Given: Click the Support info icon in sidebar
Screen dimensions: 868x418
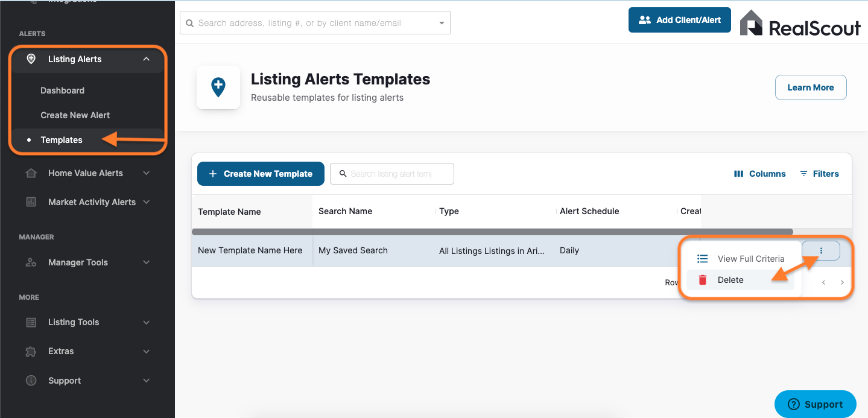Looking at the screenshot, I should pyautogui.click(x=31, y=381).
